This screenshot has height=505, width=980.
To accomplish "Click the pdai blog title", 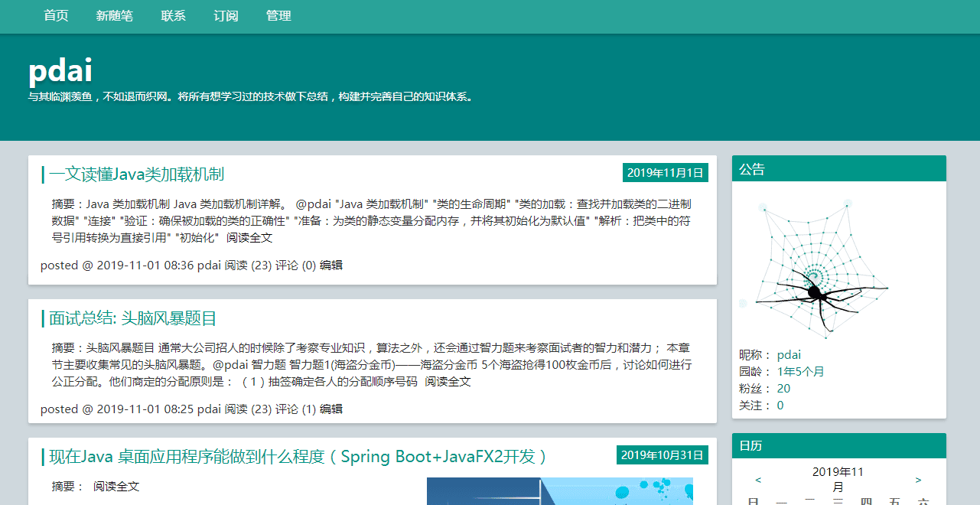I will tap(60, 70).
